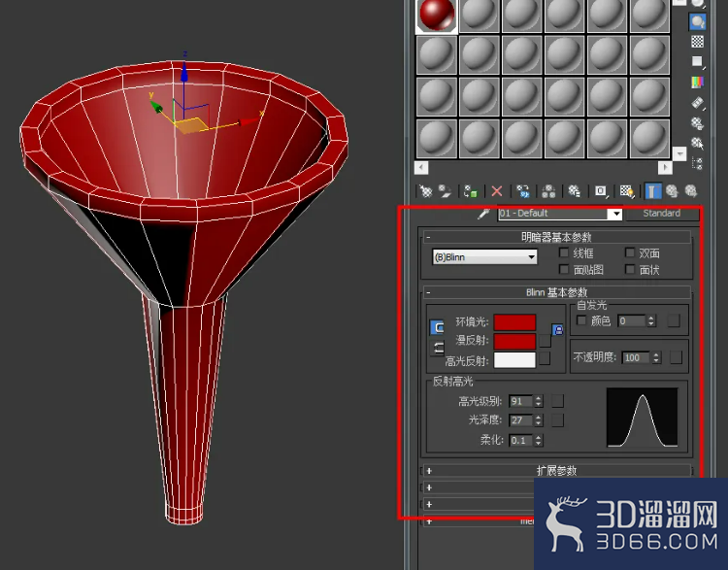Click the 高光级别 value field
Image resolution: width=728 pixels, height=570 pixels.
click(521, 401)
